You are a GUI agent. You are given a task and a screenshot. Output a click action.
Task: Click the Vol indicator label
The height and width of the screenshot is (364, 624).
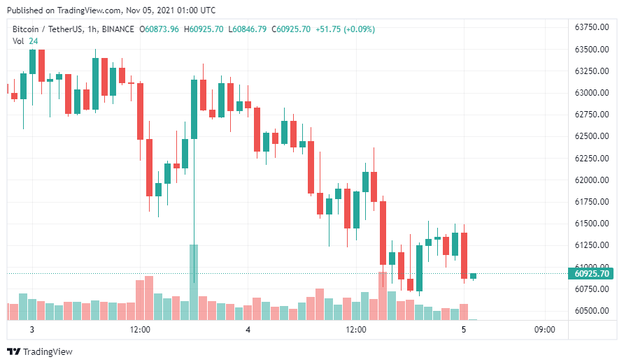[18, 41]
